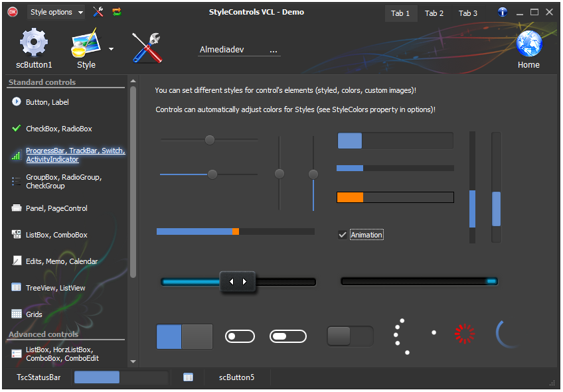This screenshot has height=392, width=563.
Task: Click the Home globe icon
Action: pos(529,44)
